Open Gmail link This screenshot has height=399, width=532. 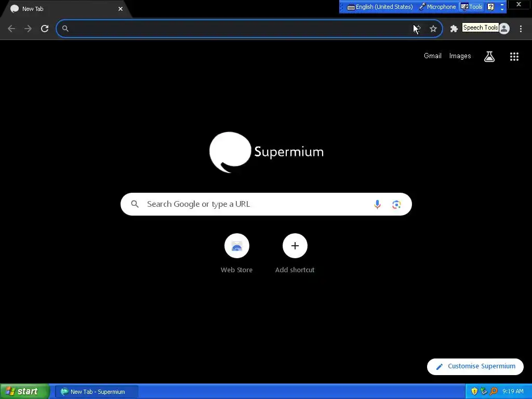433,56
